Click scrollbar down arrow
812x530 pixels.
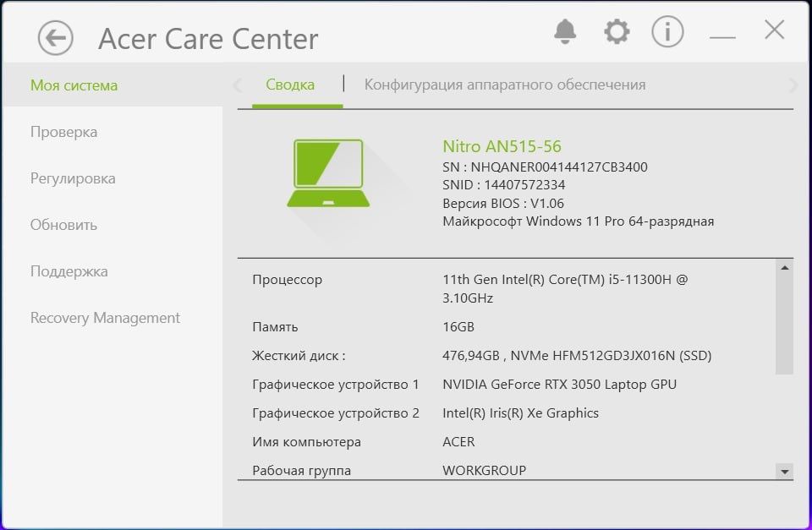[785, 472]
